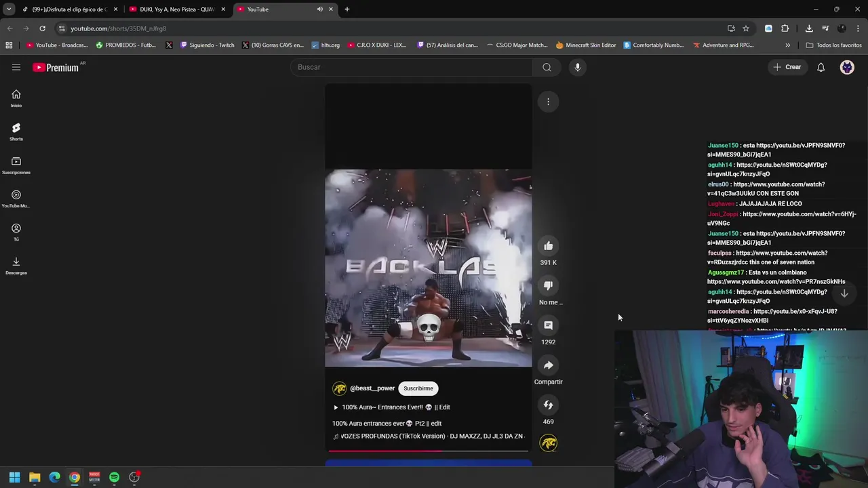
Task: Open VOZES PROFUNDAS music track link
Action: (x=428, y=436)
